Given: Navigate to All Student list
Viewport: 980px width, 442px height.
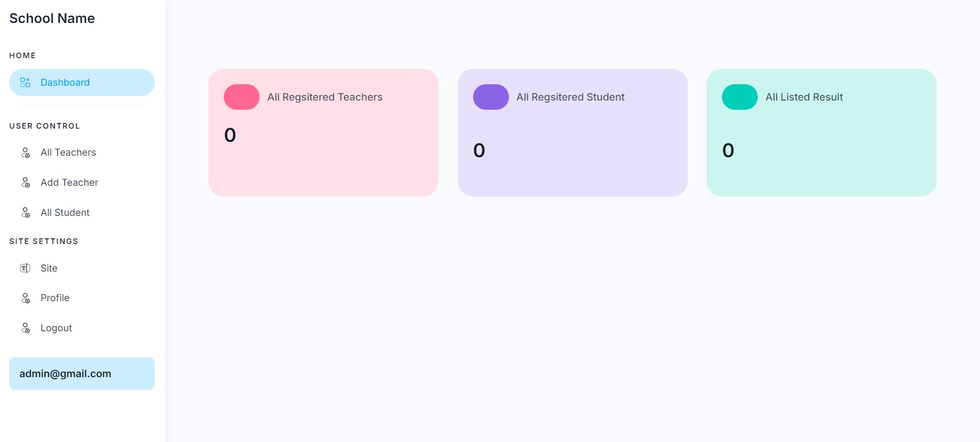Looking at the screenshot, I should (65, 213).
